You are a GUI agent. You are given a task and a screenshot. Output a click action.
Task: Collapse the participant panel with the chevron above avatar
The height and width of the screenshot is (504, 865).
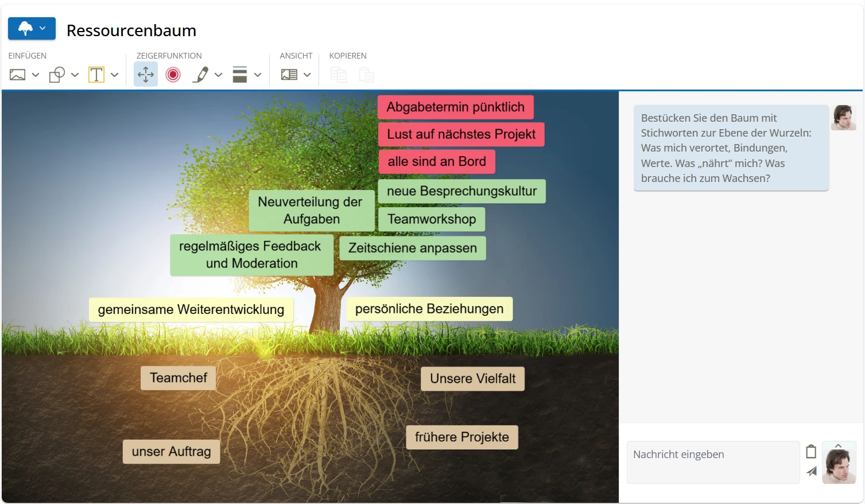point(839,446)
